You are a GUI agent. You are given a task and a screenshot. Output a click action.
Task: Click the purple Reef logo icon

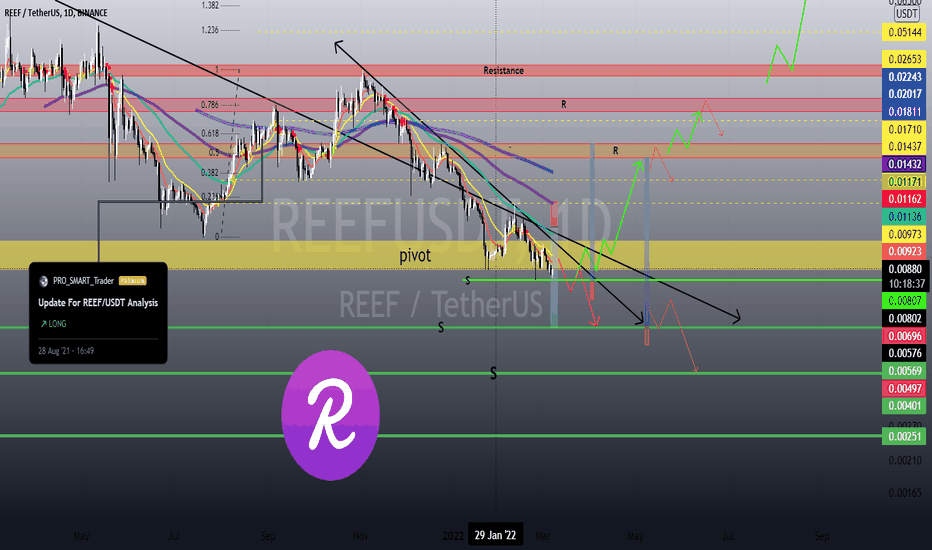point(330,415)
